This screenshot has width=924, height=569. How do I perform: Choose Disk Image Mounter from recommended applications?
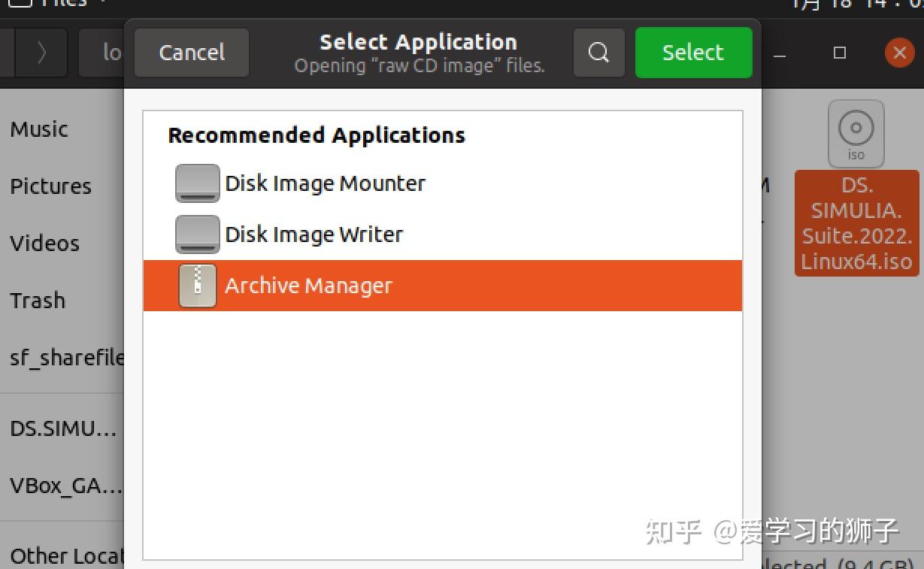(x=326, y=183)
